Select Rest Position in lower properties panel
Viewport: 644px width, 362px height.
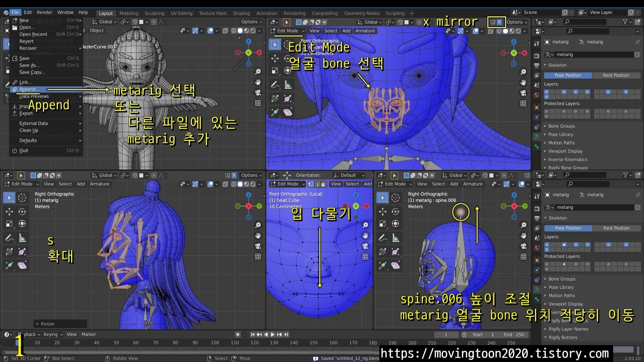click(616, 228)
